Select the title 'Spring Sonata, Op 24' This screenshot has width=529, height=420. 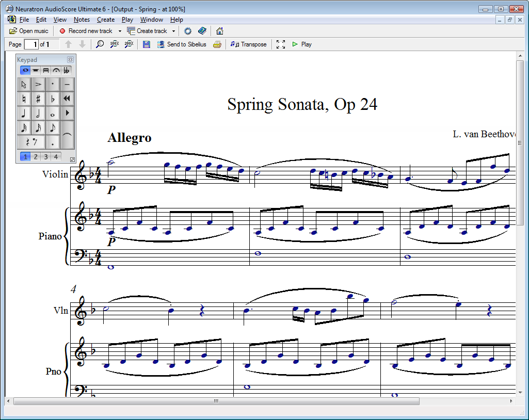click(x=302, y=104)
